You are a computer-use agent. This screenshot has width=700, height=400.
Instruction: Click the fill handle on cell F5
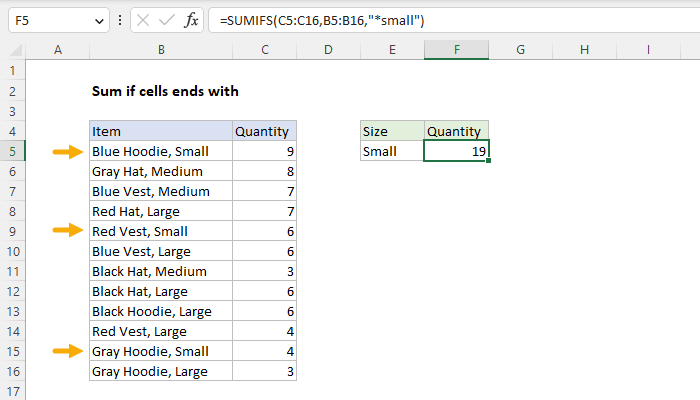[489, 161]
